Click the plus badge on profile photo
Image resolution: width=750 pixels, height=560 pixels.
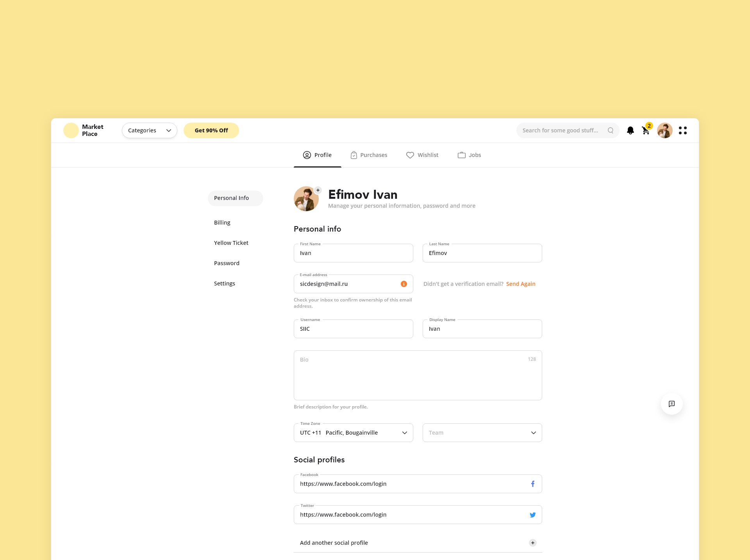click(x=318, y=190)
